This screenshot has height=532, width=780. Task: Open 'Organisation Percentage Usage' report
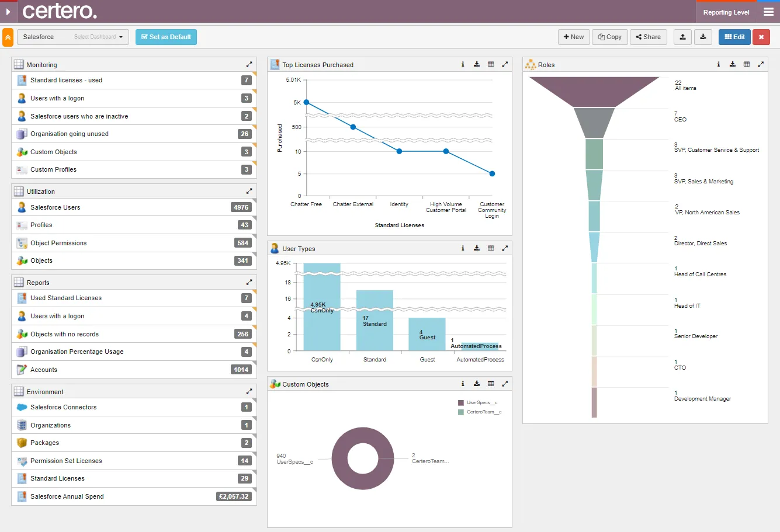[x=134, y=352]
